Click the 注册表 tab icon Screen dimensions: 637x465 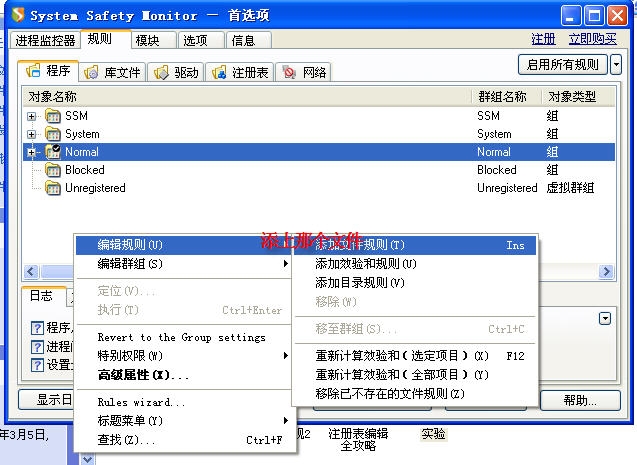coord(219,73)
